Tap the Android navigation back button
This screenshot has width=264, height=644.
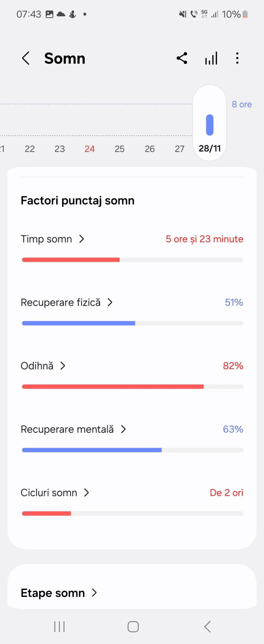click(207, 626)
